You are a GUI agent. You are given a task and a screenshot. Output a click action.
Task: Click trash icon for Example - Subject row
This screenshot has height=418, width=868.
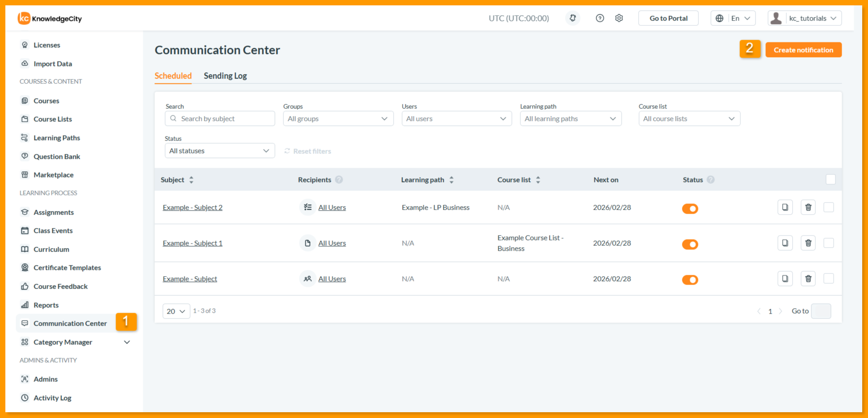point(808,279)
